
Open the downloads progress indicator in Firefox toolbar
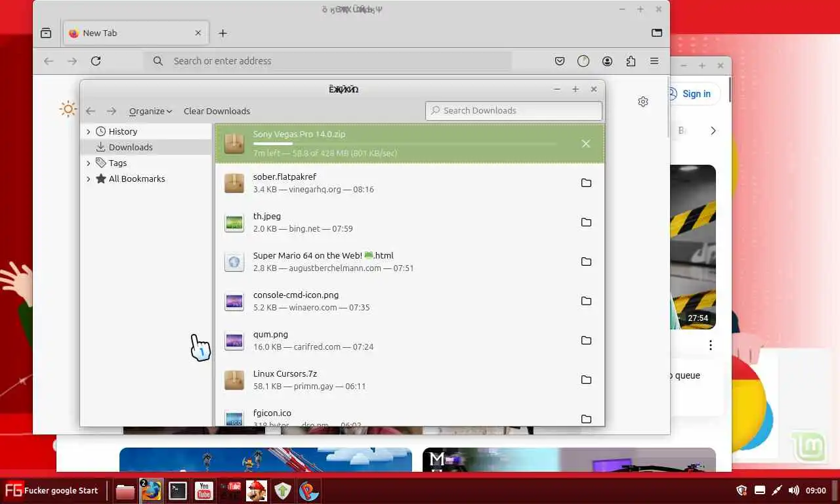click(583, 61)
